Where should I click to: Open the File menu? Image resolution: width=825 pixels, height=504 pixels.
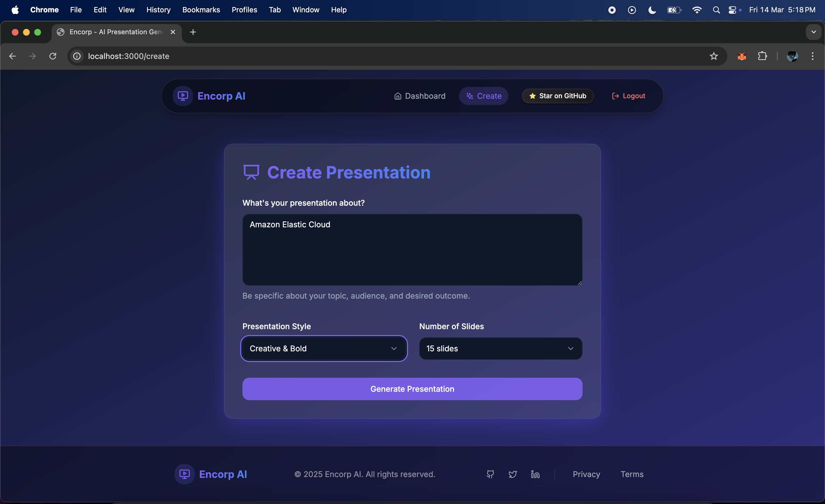click(76, 10)
